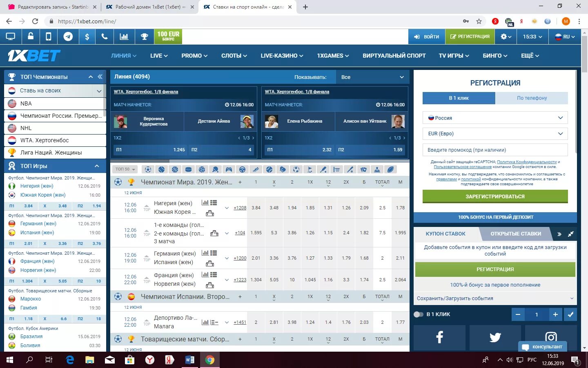The width and height of the screenshot is (588, 368).
Task: Open the desktop app icon in top bar
Action: 11,36
